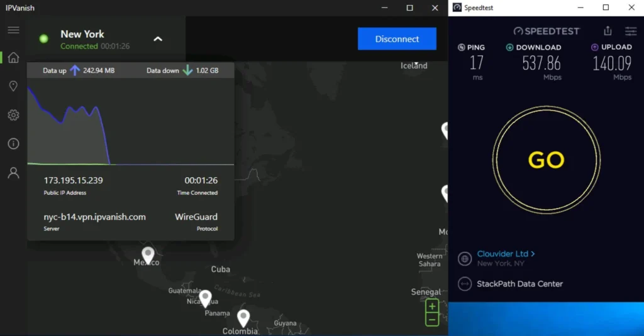This screenshot has width=644, height=336.
Task: Select the Colombia map pin
Action: coord(243,318)
